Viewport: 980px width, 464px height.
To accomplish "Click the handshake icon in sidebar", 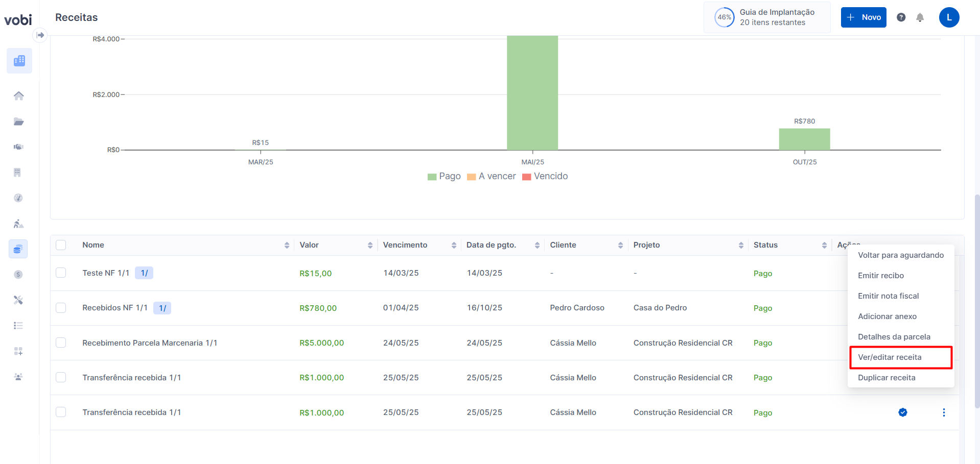I will click(19, 147).
